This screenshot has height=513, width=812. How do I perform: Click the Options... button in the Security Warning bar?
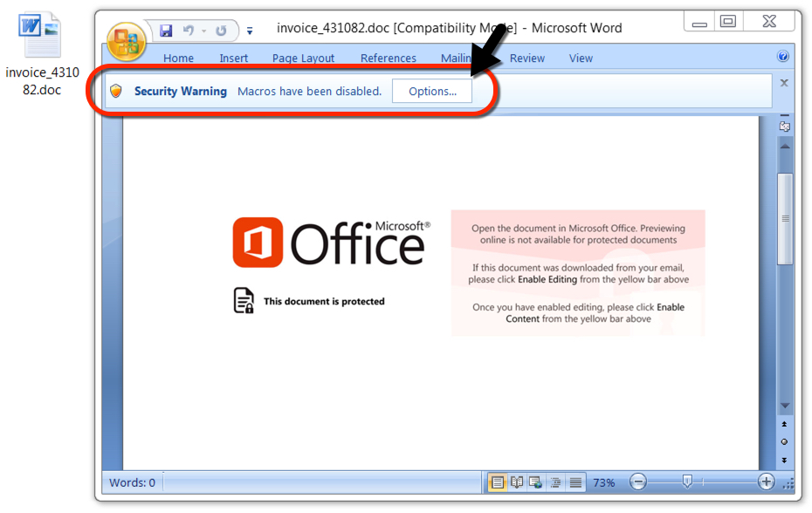(x=432, y=92)
